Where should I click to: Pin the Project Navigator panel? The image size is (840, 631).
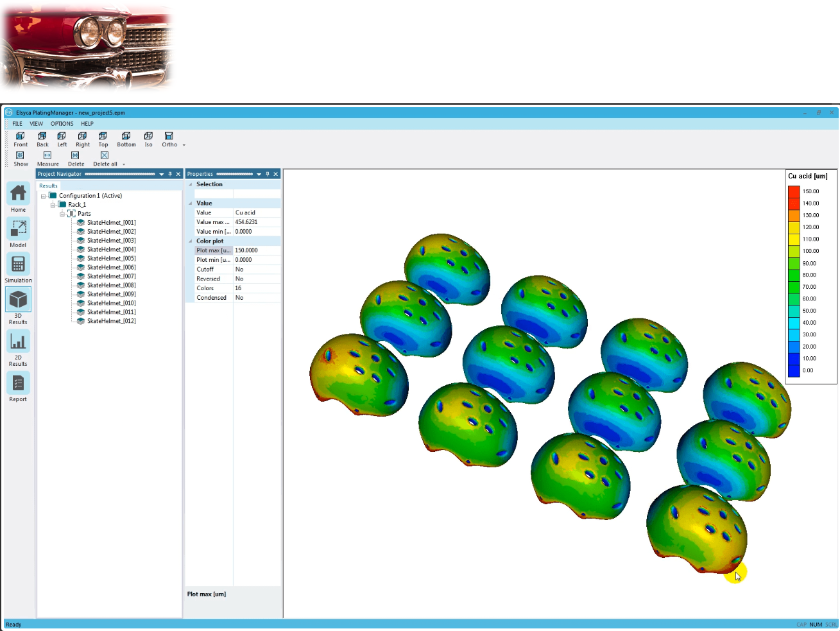[170, 174]
